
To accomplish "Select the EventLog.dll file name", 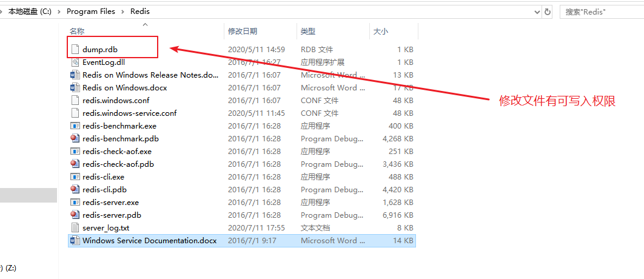I will pyautogui.click(x=104, y=62).
